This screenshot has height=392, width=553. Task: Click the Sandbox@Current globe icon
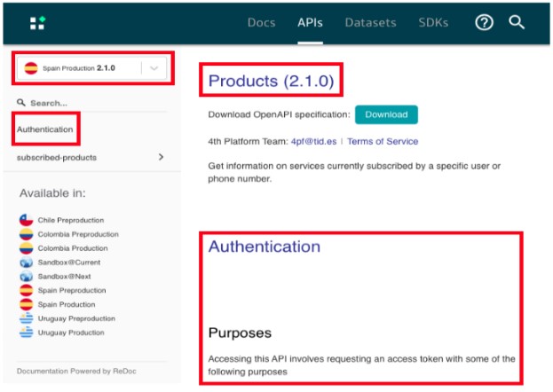pos(26,263)
